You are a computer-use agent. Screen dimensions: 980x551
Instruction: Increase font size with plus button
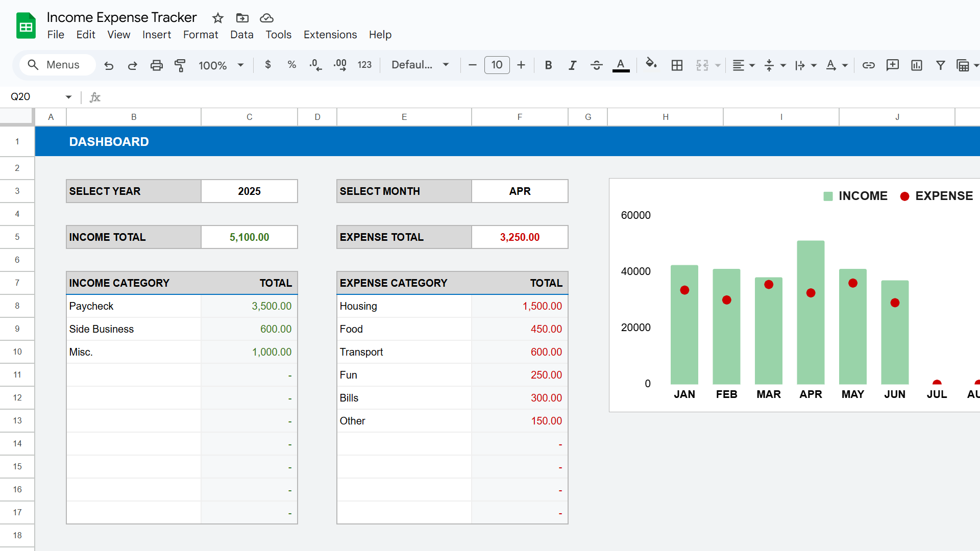521,65
